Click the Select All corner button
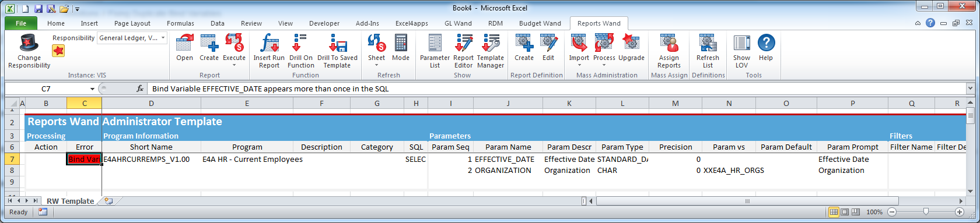980x223 pixels. point(12,103)
